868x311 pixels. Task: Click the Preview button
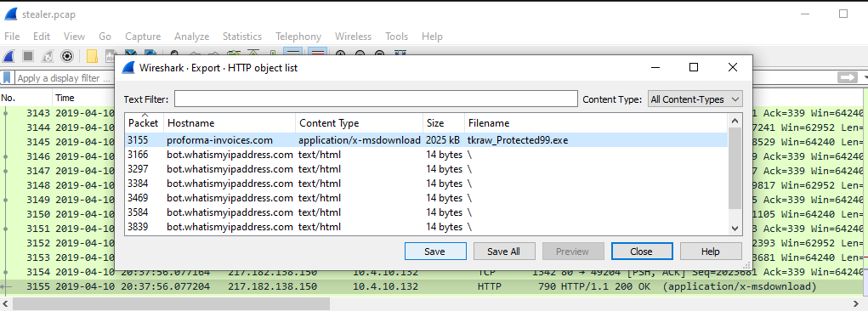click(572, 252)
